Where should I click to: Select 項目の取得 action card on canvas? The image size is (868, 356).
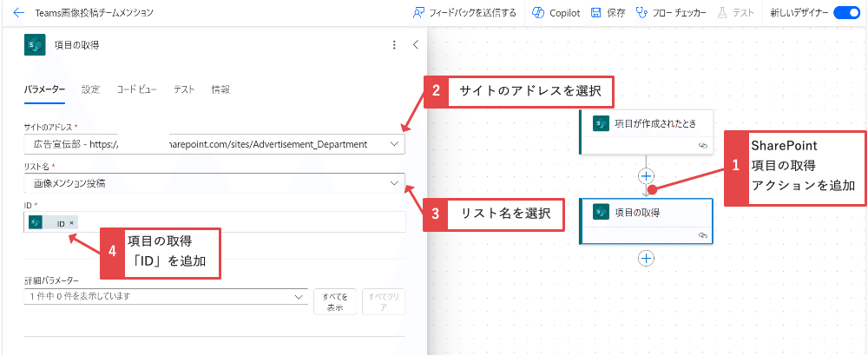tap(646, 221)
